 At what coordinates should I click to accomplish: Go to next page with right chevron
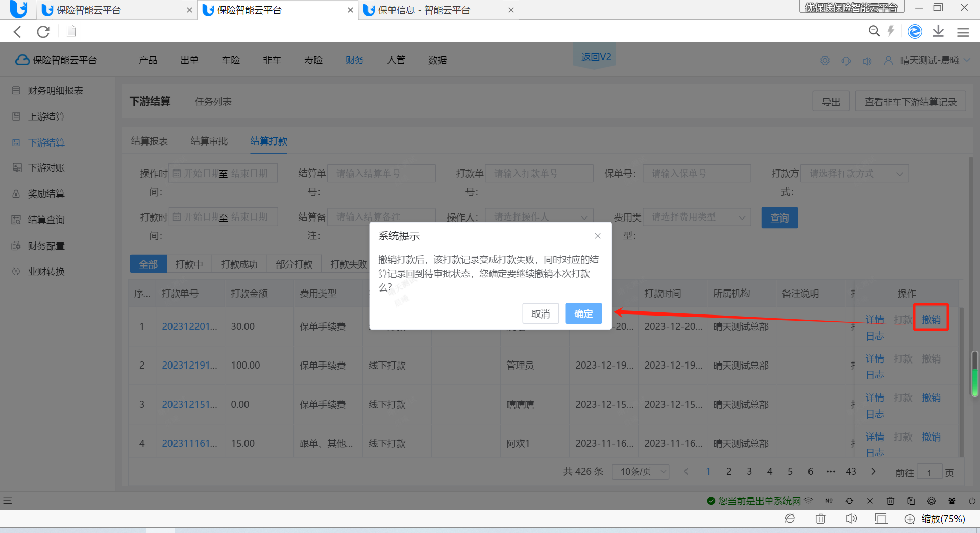pyautogui.click(x=873, y=472)
